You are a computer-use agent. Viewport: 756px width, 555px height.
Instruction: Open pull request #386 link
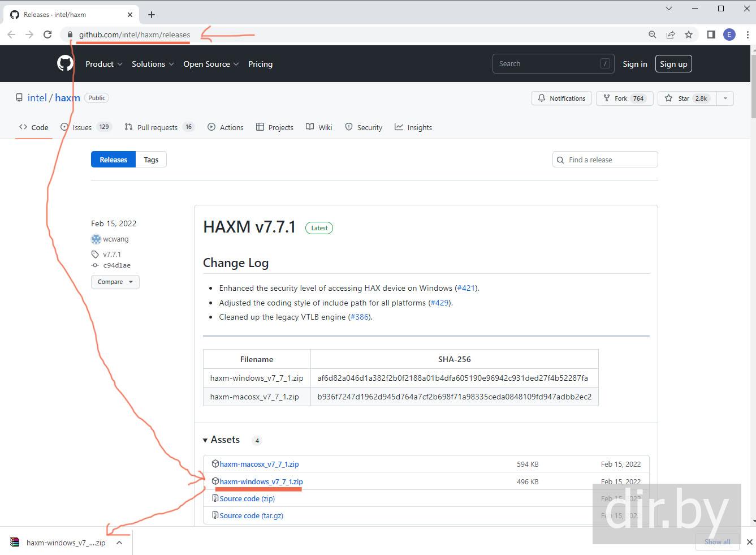click(360, 317)
